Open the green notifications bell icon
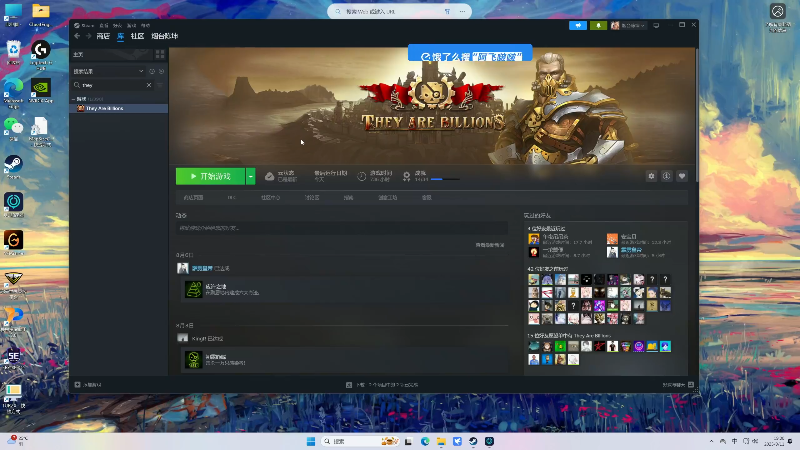The height and width of the screenshot is (450, 800). coord(598,25)
